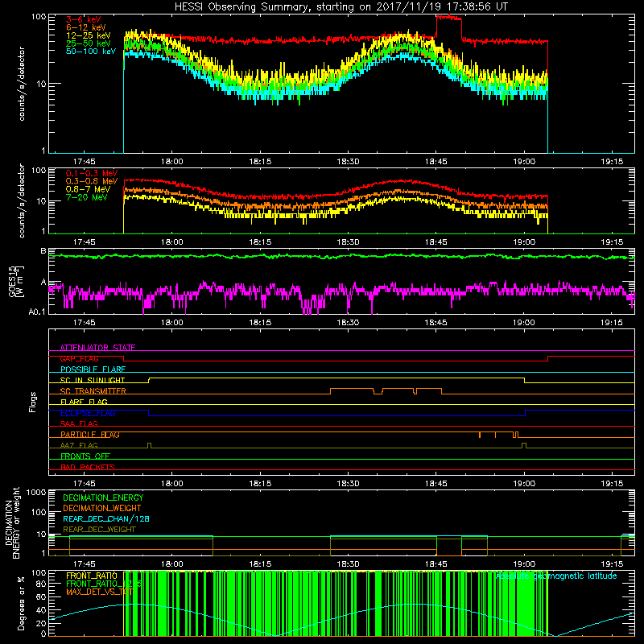This screenshot has width=644, height=644.
Task: Select the cyan 50-100 keV legend label
Action: (x=91, y=52)
